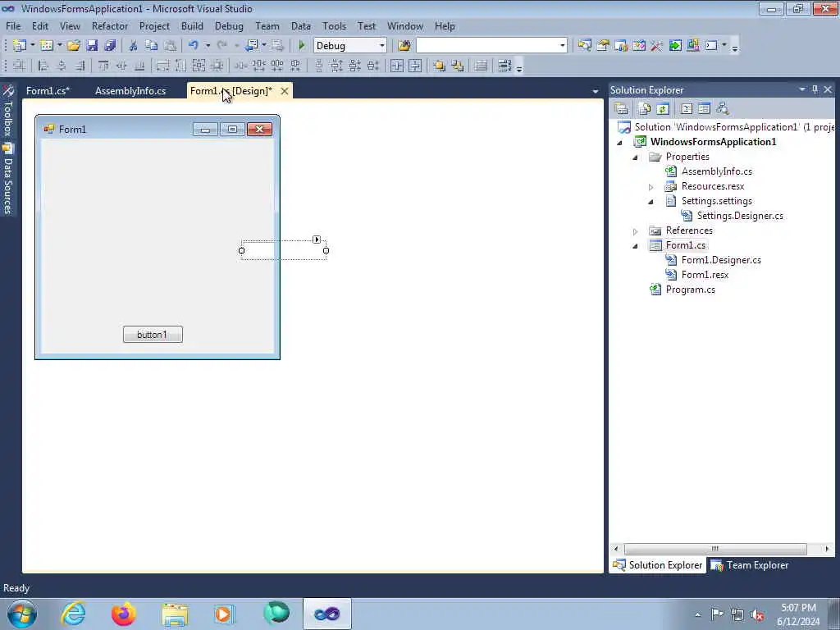
Task: Open the document tabs overflow dropdown
Action: pos(596,92)
